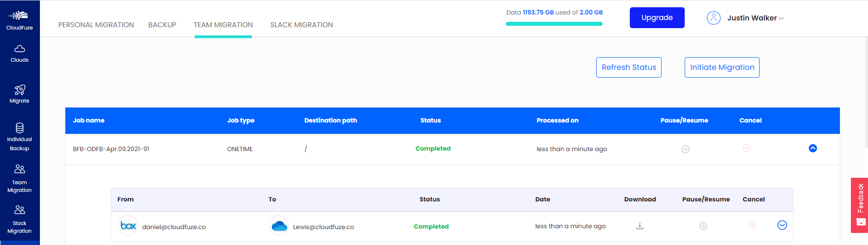
Task: Switch to the Personal Migration tab
Action: [x=96, y=25]
